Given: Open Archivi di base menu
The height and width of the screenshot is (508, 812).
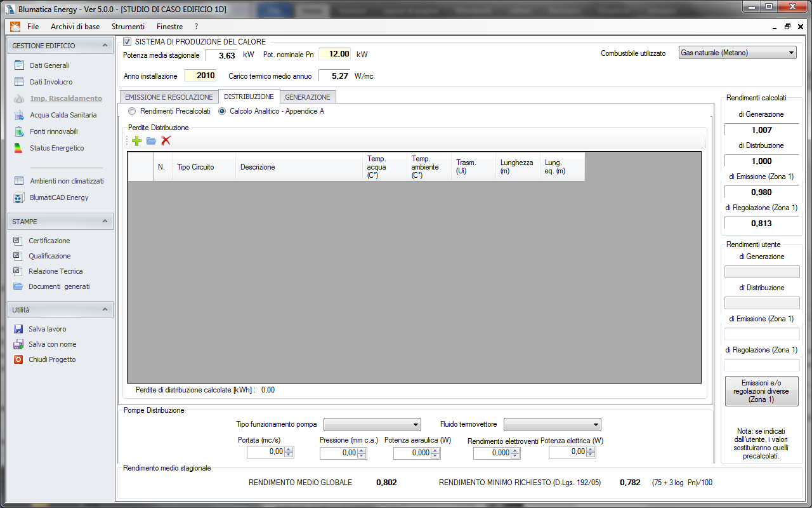Looking at the screenshot, I should click(75, 27).
